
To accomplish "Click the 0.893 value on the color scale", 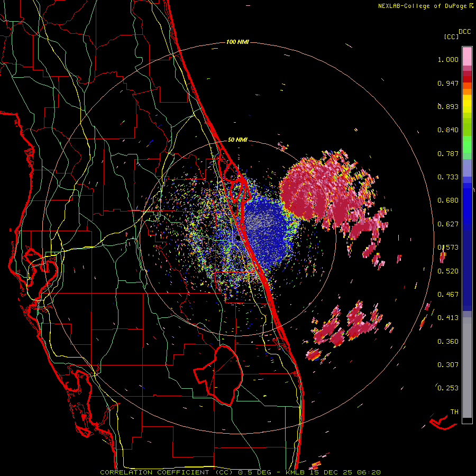I will (x=448, y=106).
